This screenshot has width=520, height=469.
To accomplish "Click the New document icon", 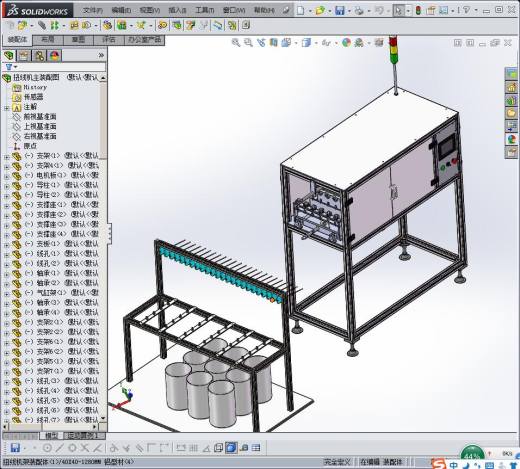I will point(301,11).
